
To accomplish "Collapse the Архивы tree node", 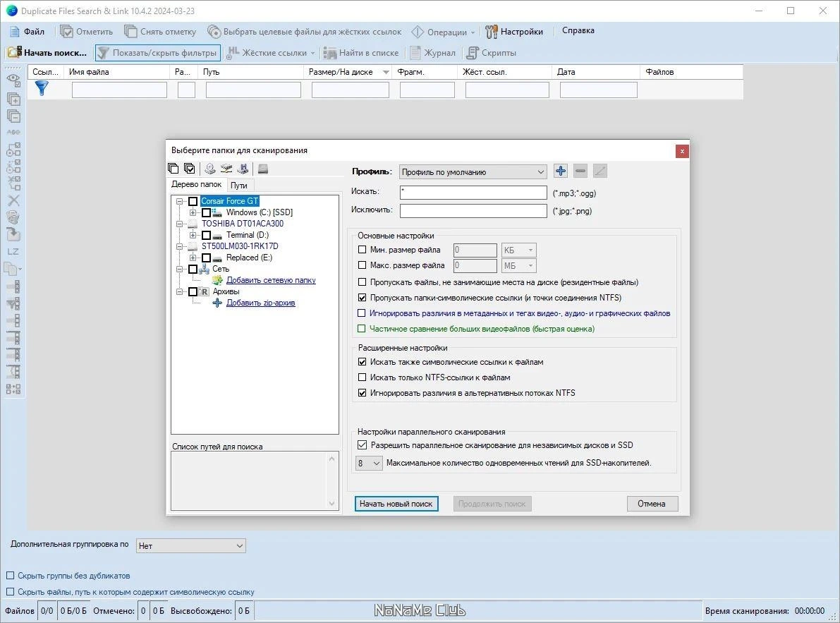I will 179,292.
